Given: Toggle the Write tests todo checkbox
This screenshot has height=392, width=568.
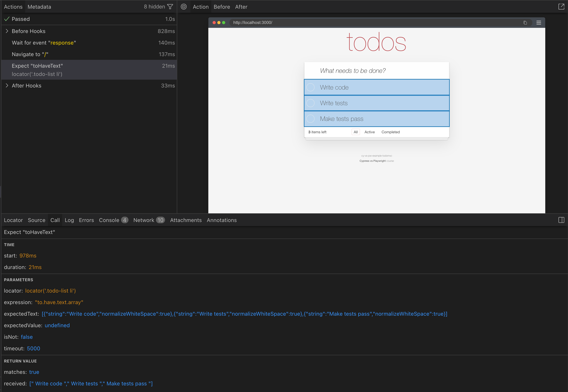Looking at the screenshot, I should click(311, 103).
